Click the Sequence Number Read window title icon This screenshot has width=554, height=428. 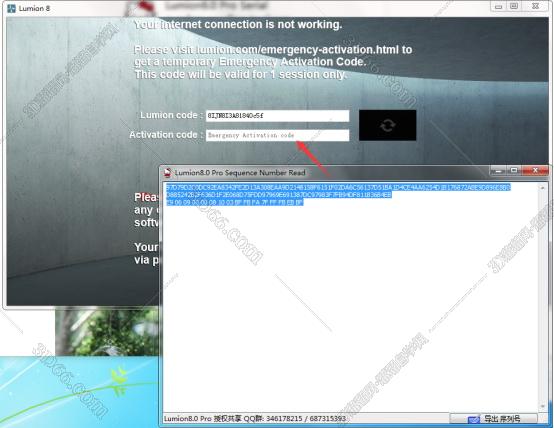click(x=167, y=172)
